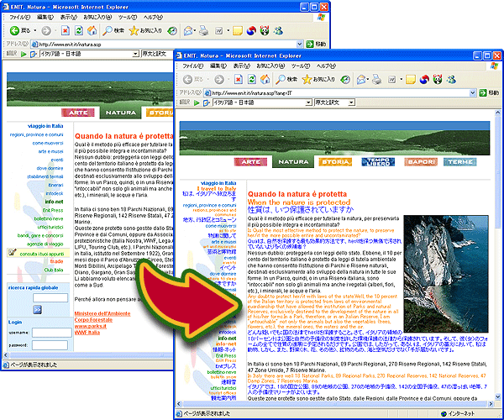The width and height of the screenshot is (504, 420).
Task: Click TEMPO LIBERO tab in front window
Action: [378, 162]
